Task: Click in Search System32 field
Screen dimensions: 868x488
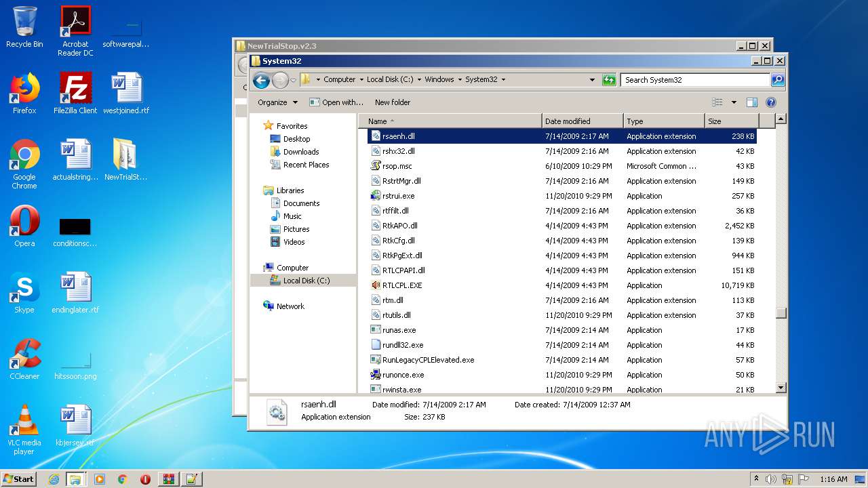Action: pos(696,80)
